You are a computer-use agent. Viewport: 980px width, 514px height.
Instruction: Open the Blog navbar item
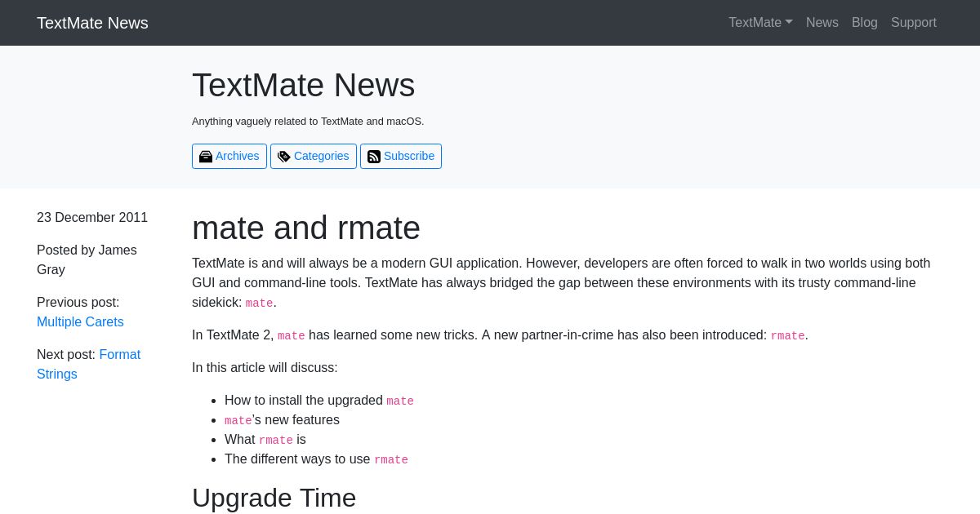point(865,23)
